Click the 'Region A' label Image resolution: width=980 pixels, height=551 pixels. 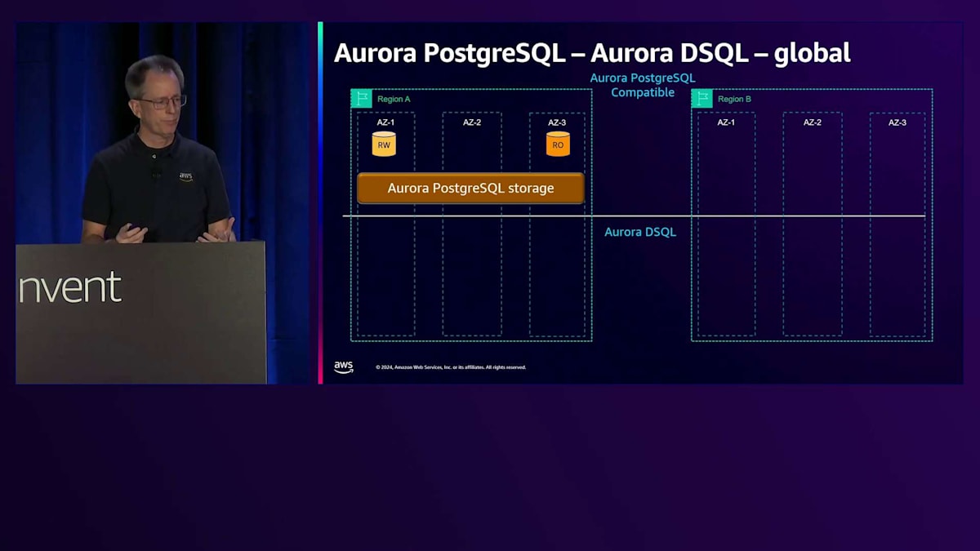coord(394,99)
